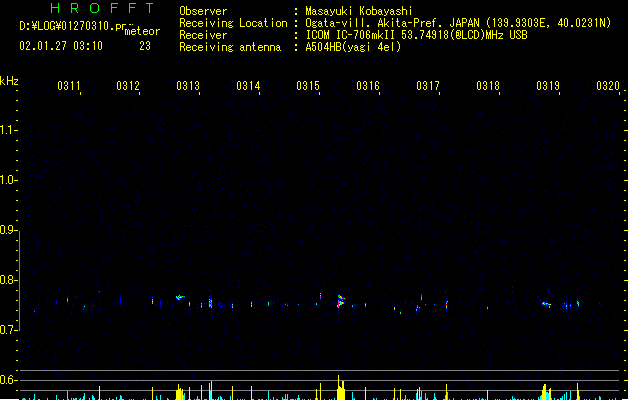This screenshot has width=629, height=400.
Task: Click the 0314 time marker
Action: point(248,85)
